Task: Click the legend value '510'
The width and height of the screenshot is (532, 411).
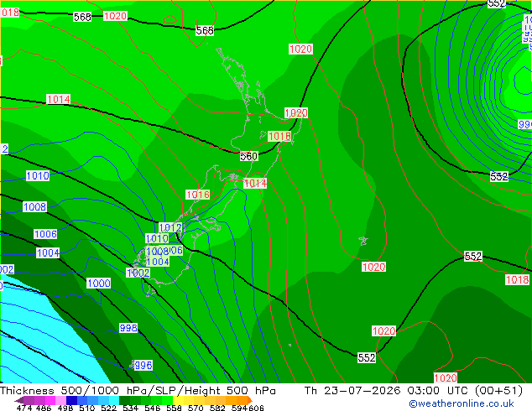Action: point(87,408)
